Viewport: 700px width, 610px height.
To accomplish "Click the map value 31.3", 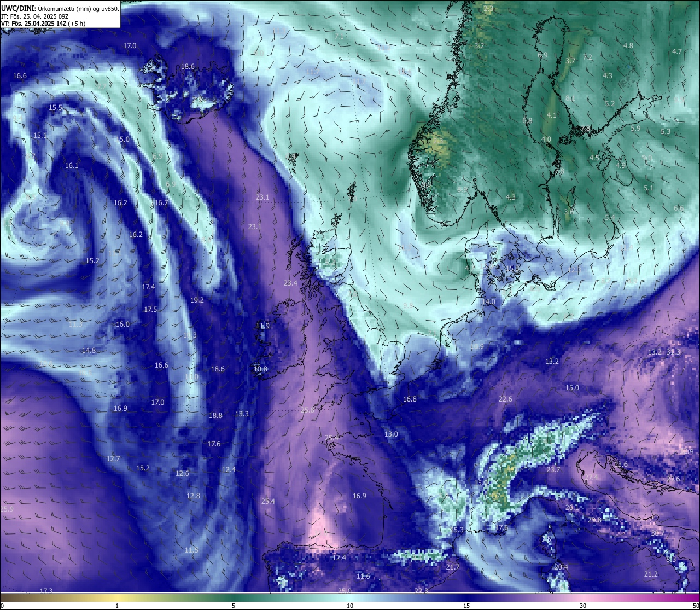I will click(673, 352).
